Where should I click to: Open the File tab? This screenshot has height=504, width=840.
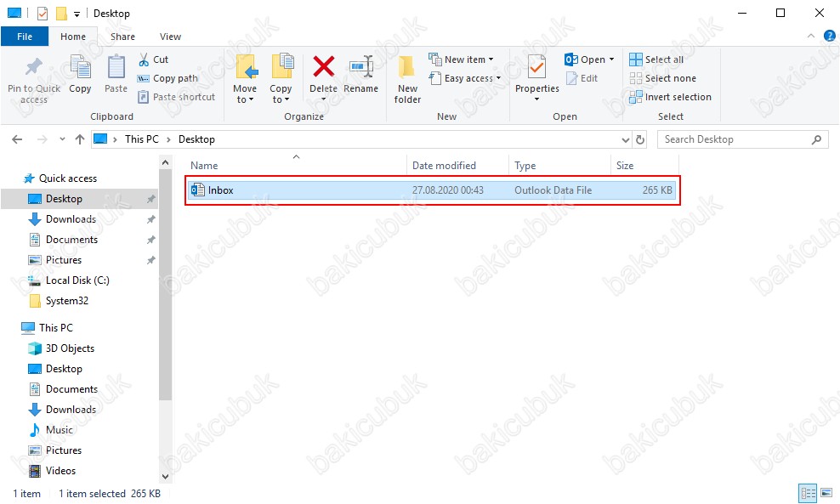(x=25, y=37)
